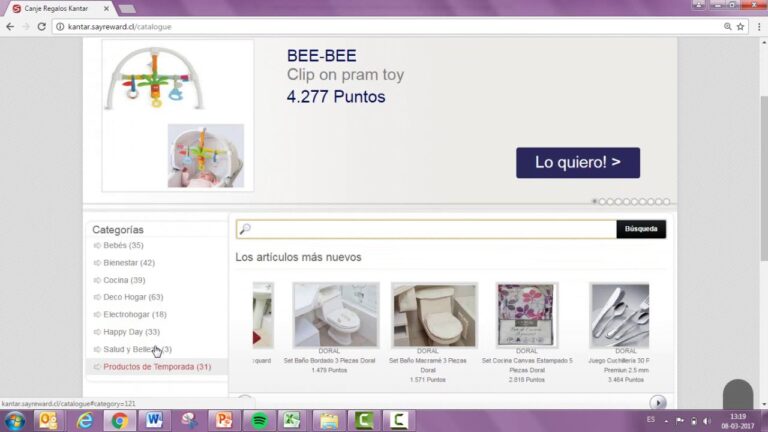This screenshot has width=768, height=432.
Task: Open Productos de Temporada (31) category
Action: click(x=157, y=366)
